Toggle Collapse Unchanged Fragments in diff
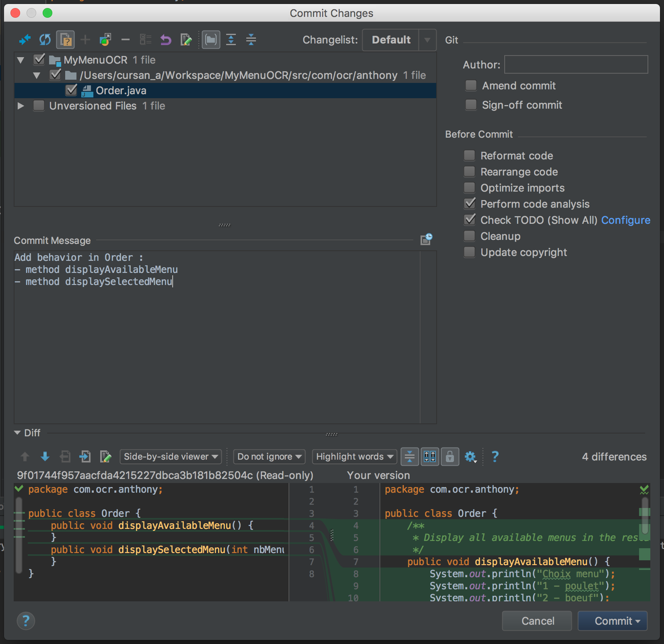Image resolution: width=664 pixels, height=644 pixels. pyautogui.click(x=410, y=456)
